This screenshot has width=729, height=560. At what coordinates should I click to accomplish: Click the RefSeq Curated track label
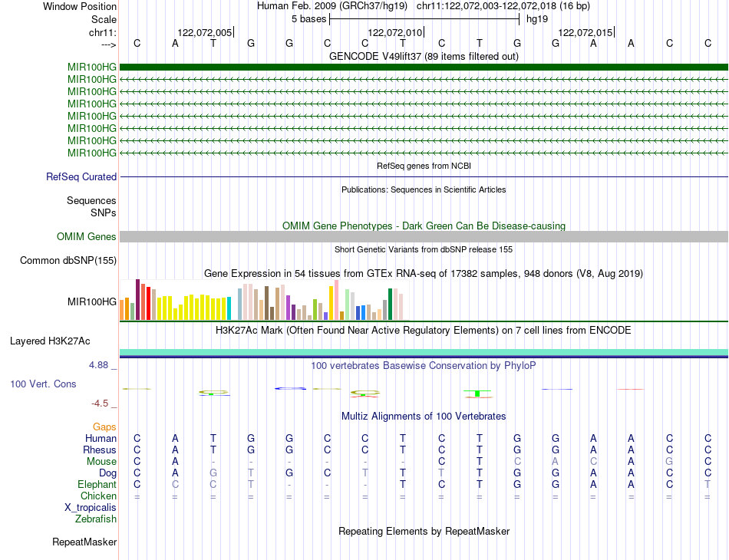pos(81,176)
